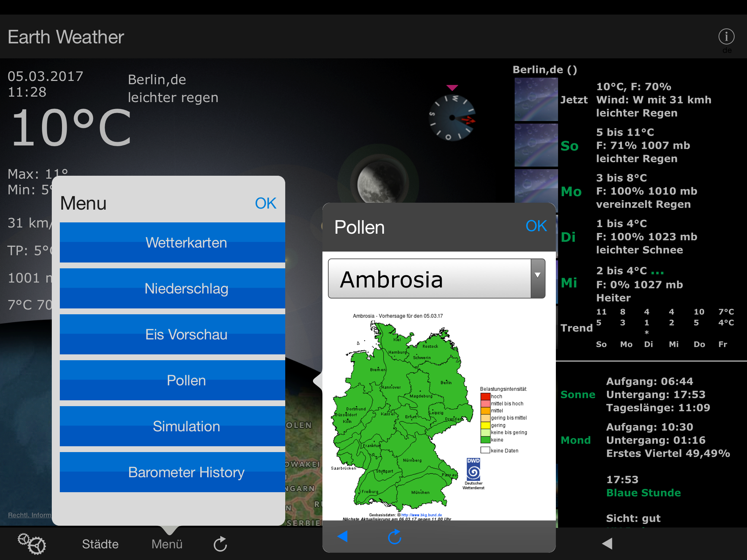Open the Städte cities button
The image size is (747, 560).
(x=100, y=544)
